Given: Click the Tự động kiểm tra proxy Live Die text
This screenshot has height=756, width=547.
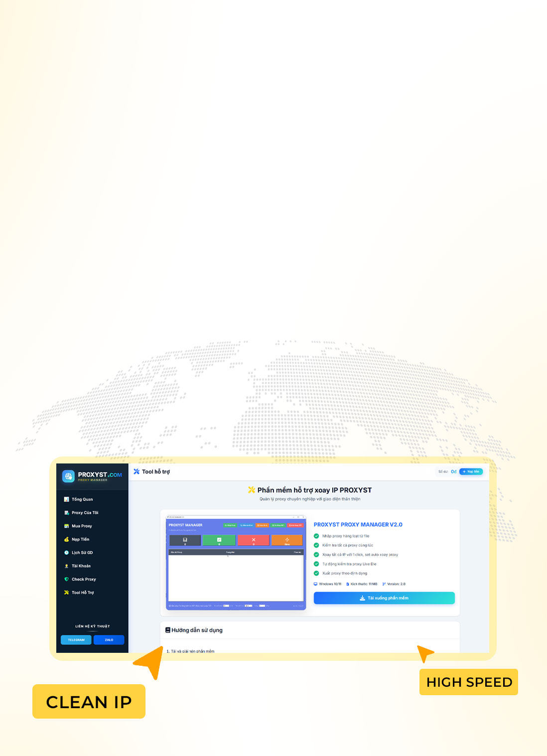Looking at the screenshot, I should [349, 564].
